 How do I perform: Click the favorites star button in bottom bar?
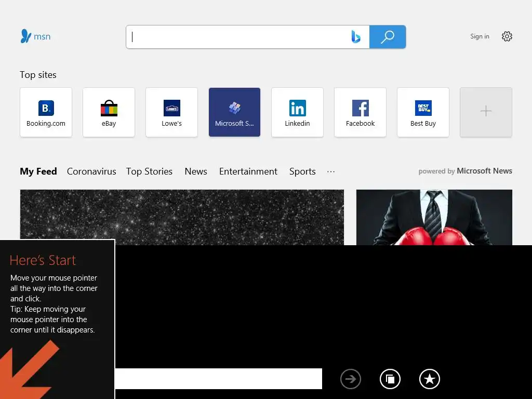430,379
